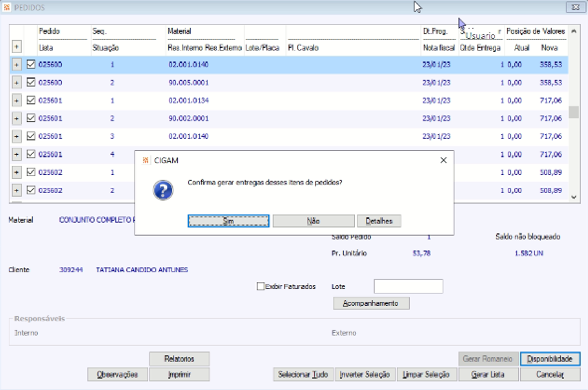Expand row 025601 sequence 3

[17, 136]
